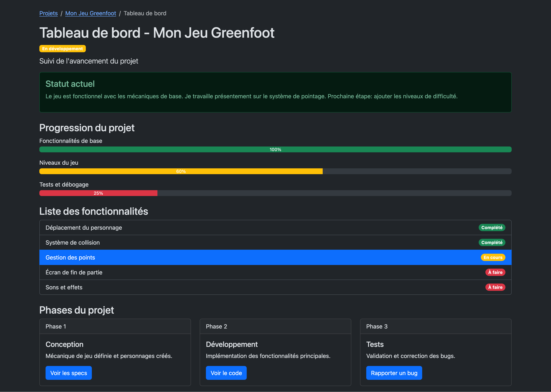This screenshot has width=551, height=392.
Task: Select Sons et effets list item
Action: click(x=64, y=287)
